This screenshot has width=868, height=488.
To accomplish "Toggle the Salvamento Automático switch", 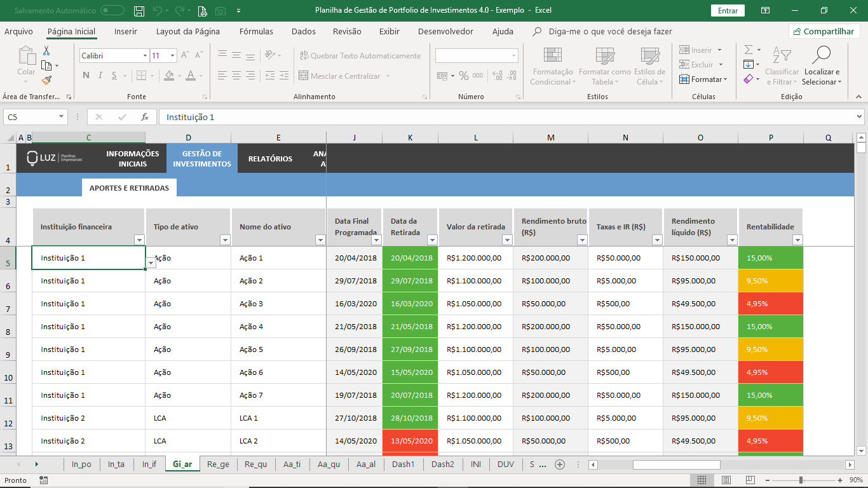I will 112,11.
